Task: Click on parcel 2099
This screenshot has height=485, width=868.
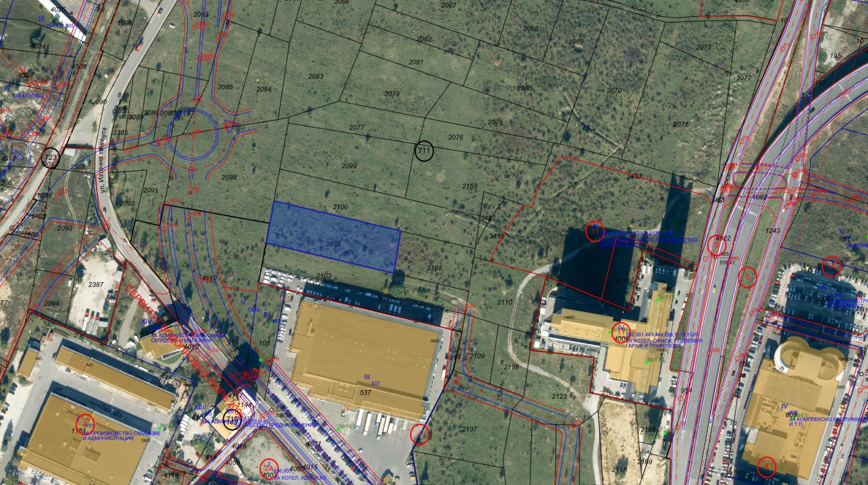Action: pyautogui.click(x=349, y=165)
